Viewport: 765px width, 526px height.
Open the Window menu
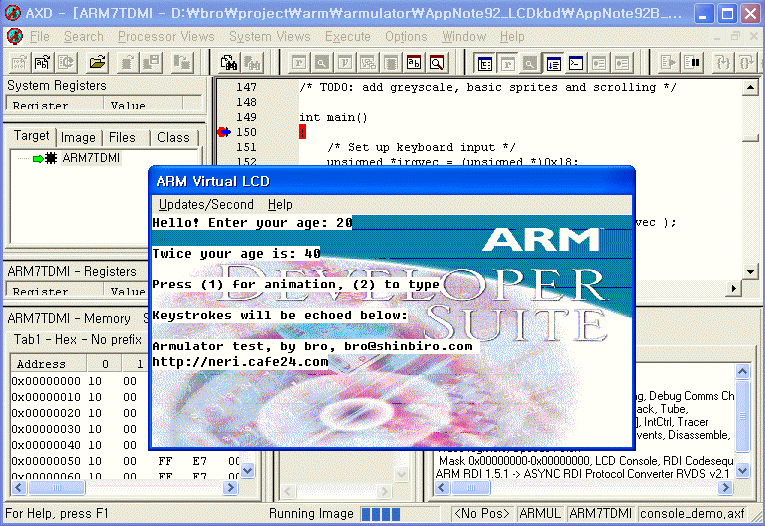[x=463, y=37]
